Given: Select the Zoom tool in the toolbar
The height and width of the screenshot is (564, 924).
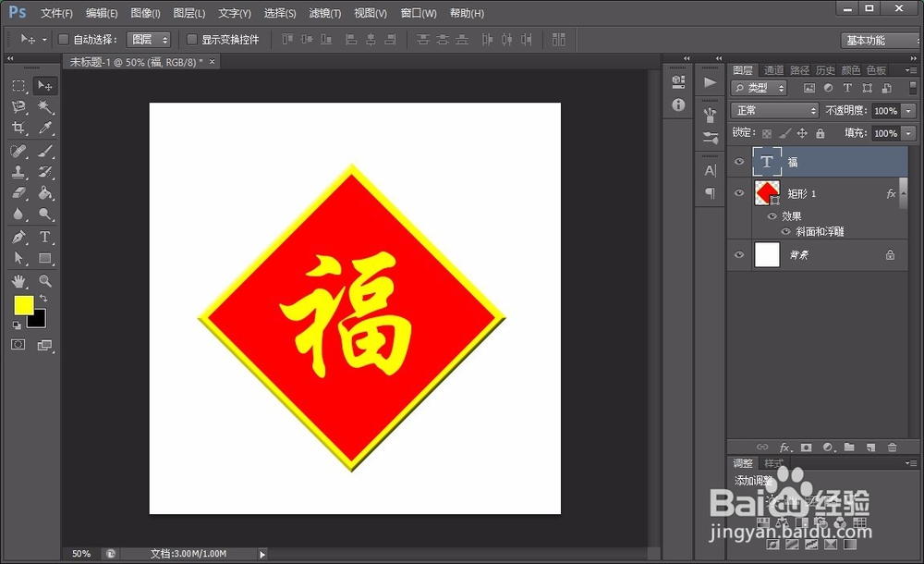Looking at the screenshot, I should [43, 280].
